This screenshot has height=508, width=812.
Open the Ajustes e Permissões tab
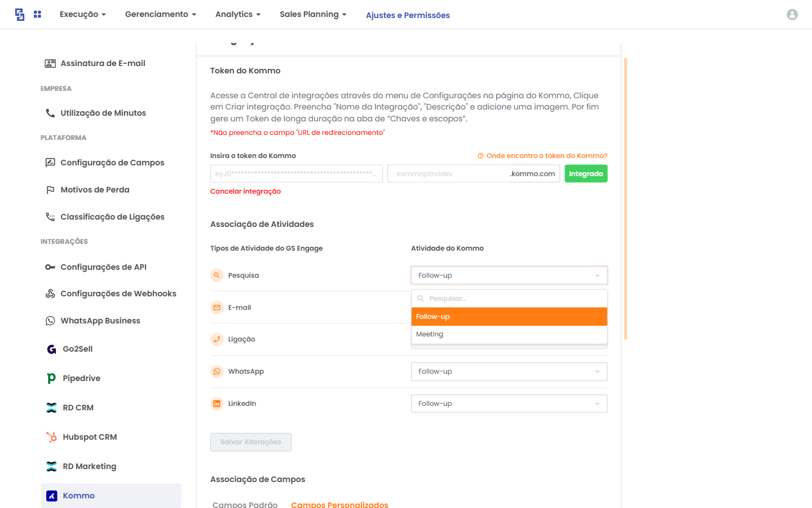point(408,15)
